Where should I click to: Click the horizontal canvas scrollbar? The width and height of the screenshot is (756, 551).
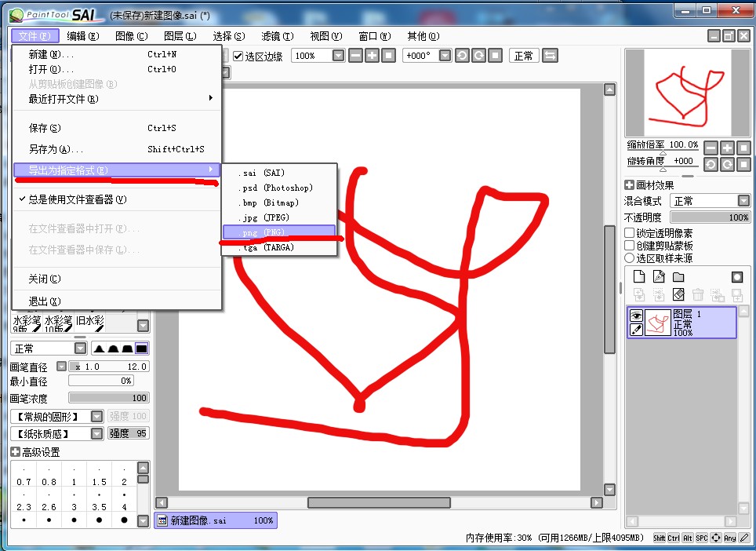[379, 503]
